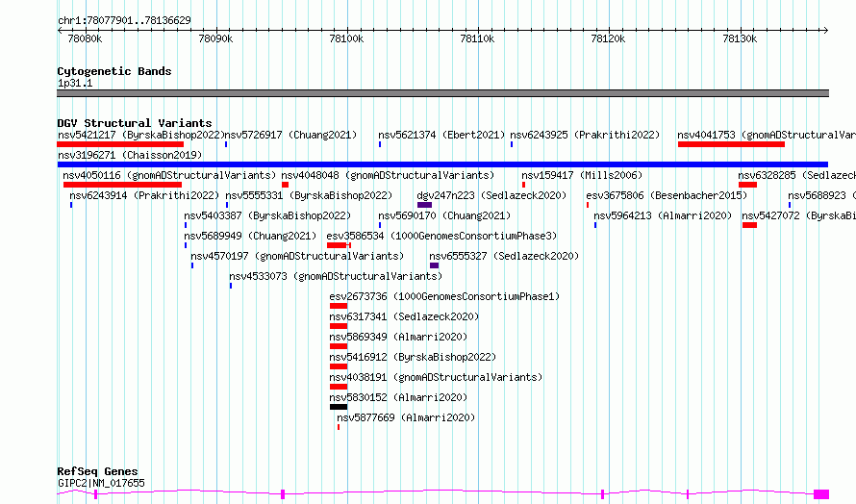
Task: Jump to the 78120k ruler mark
Action: pyautogui.click(x=609, y=38)
